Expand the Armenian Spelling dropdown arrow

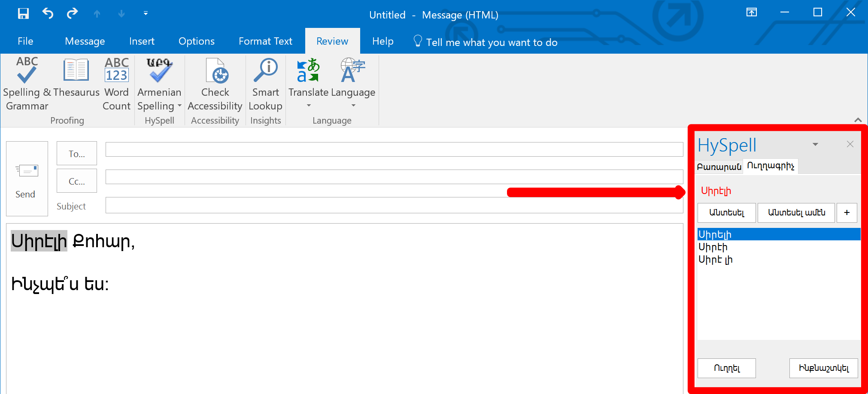180,106
